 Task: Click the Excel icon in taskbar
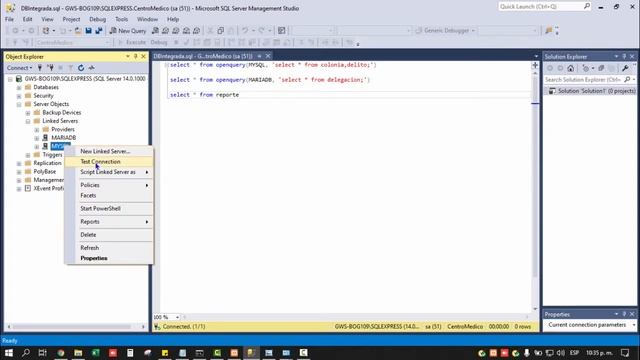pyautogui.click(x=96, y=353)
